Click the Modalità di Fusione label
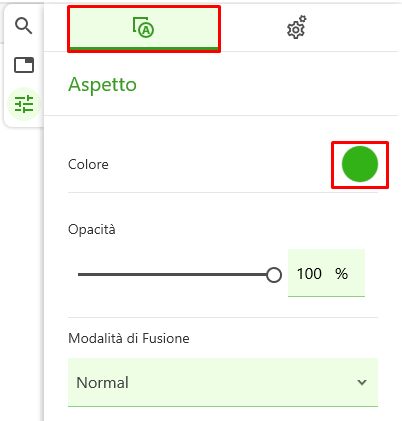The image size is (402, 421). tap(129, 338)
